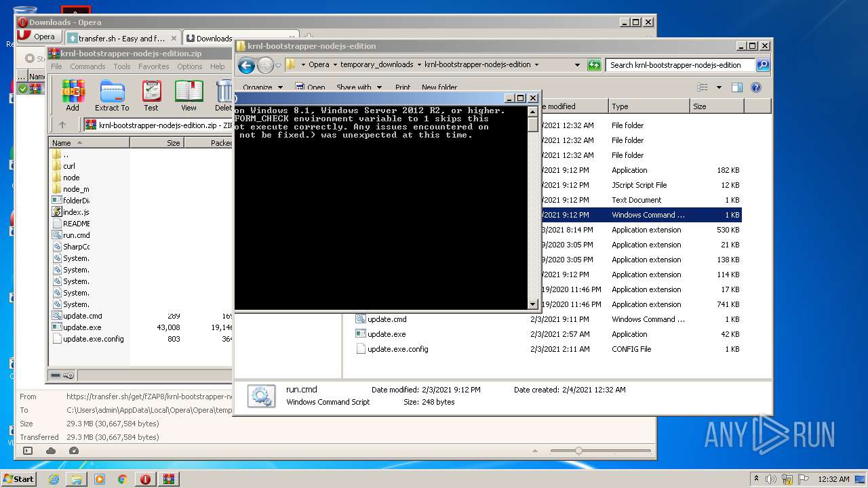Screen dimensions: 868x488
Task: Expand the Explorer address bar history dropdown
Action: click(577, 65)
